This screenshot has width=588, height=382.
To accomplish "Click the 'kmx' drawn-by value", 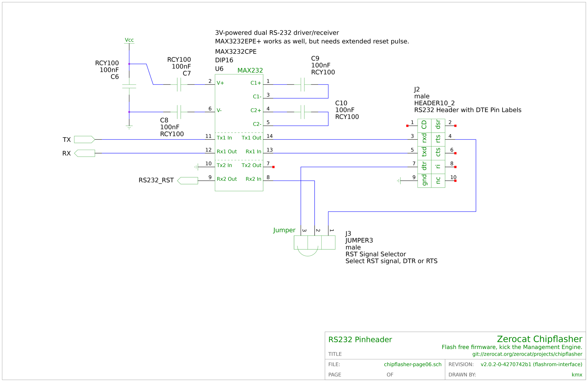I will tap(577, 375).
